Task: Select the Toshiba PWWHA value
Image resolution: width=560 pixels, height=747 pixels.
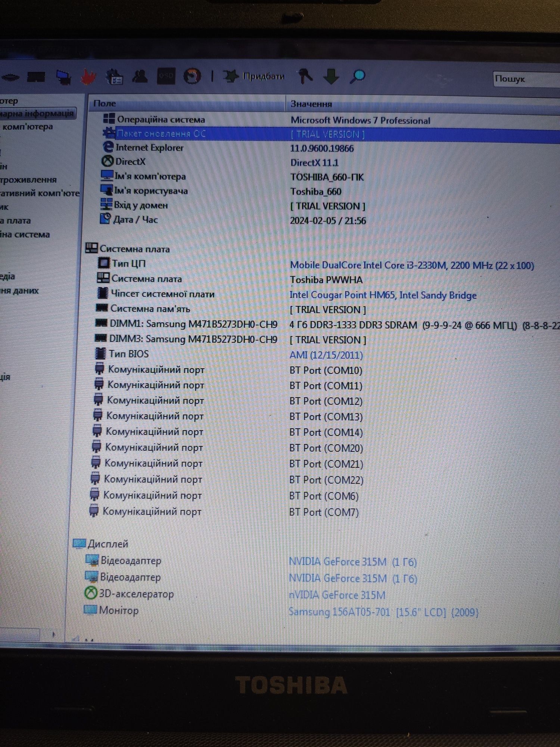Action: point(326,280)
